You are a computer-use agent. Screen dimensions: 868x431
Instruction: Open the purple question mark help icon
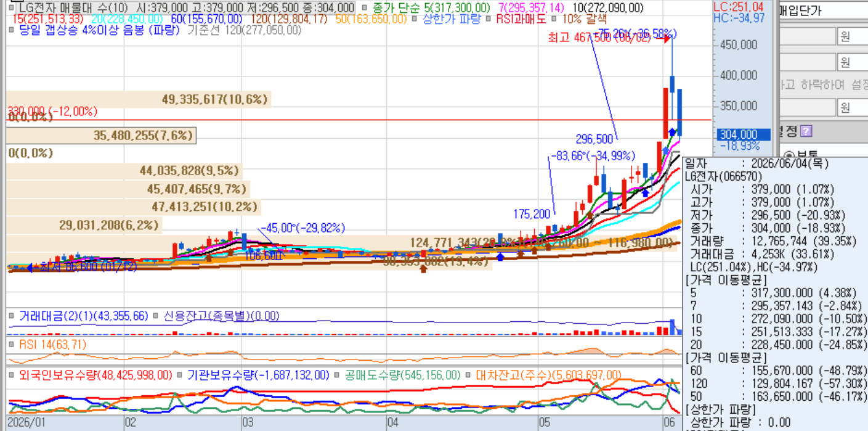coord(806,131)
